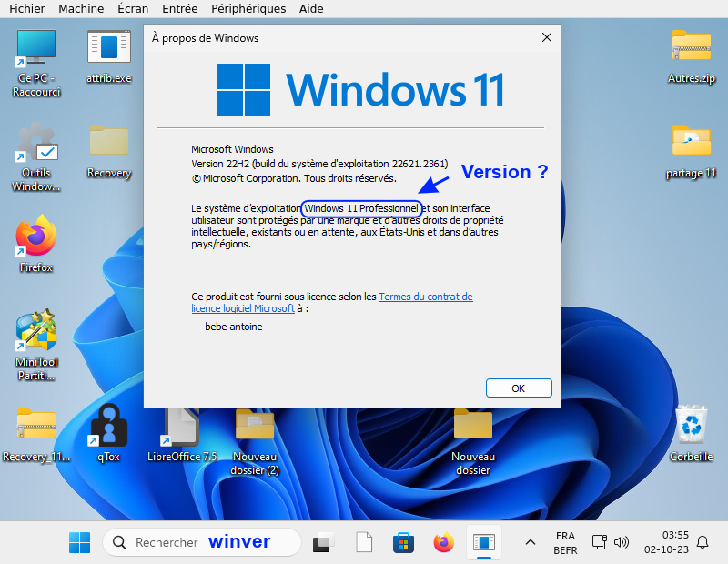
Task: Open Task View on the taskbar
Action: click(323, 542)
